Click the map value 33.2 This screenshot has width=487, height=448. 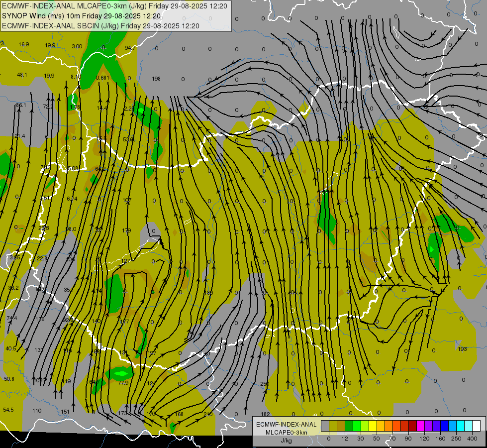(13, 288)
